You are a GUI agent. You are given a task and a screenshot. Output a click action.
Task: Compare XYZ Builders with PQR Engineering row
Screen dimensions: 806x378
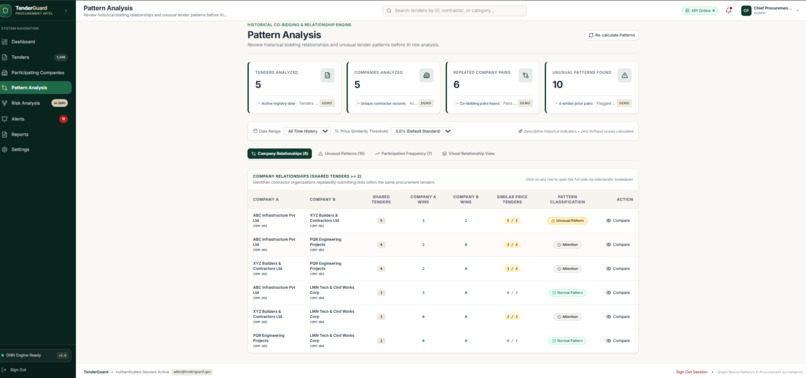tap(618, 268)
